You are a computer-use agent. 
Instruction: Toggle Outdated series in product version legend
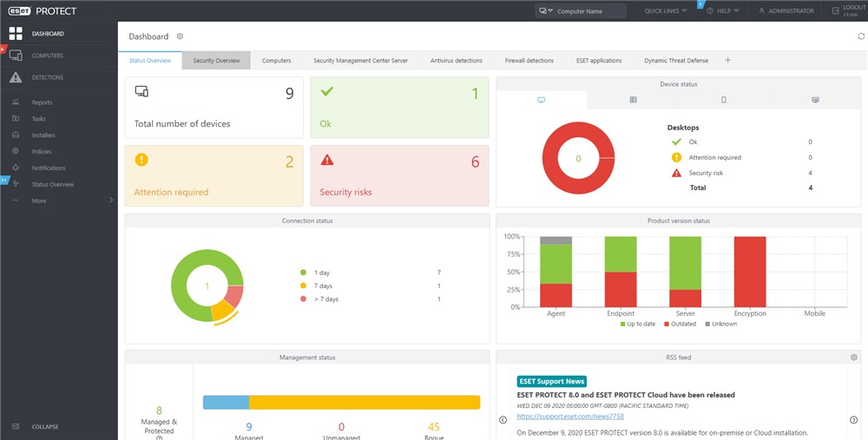pos(681,324)
